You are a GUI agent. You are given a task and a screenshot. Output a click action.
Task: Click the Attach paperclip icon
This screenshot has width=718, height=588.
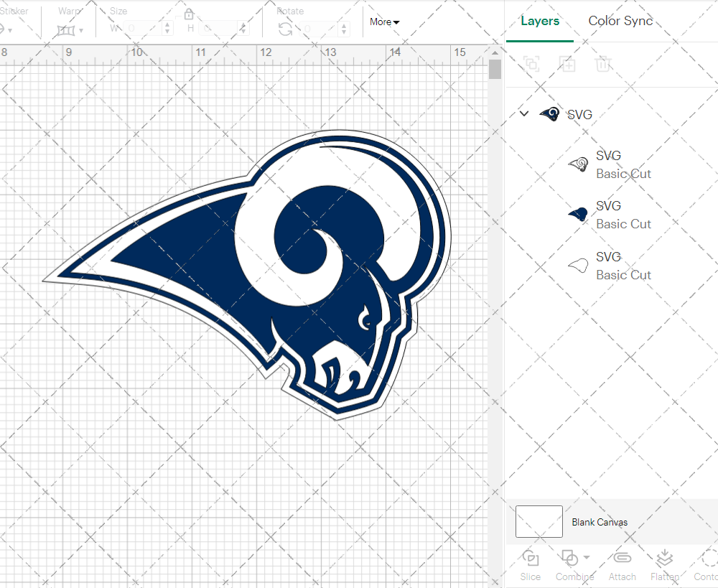coord(622,559)
